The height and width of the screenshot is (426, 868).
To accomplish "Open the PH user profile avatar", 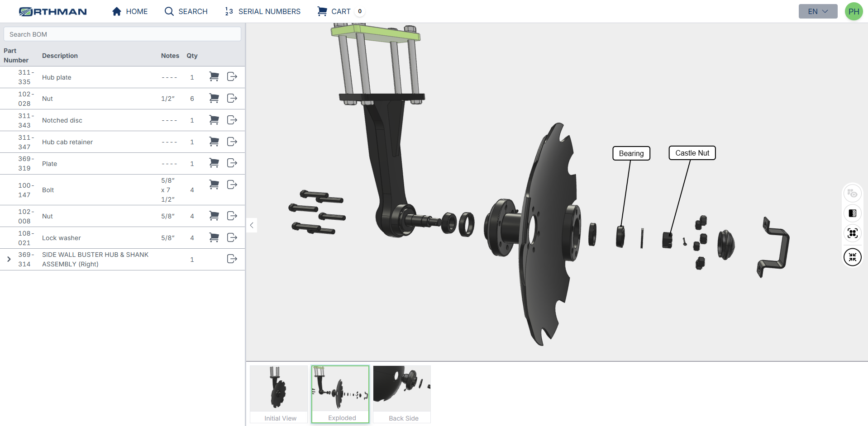I will coord(854,11).
